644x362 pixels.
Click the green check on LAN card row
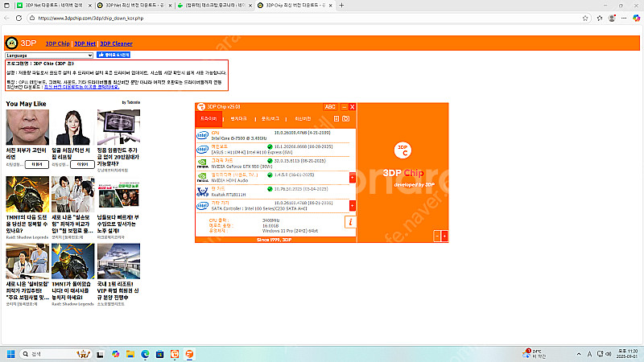270,189
